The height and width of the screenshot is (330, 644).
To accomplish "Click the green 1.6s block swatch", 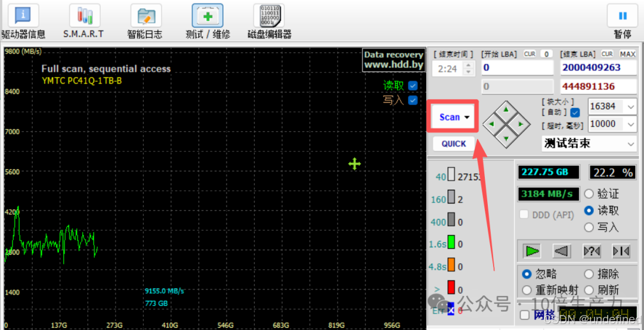I will 451,242.
